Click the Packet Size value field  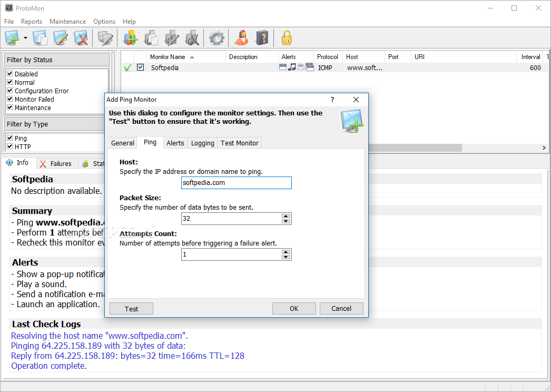231,219
